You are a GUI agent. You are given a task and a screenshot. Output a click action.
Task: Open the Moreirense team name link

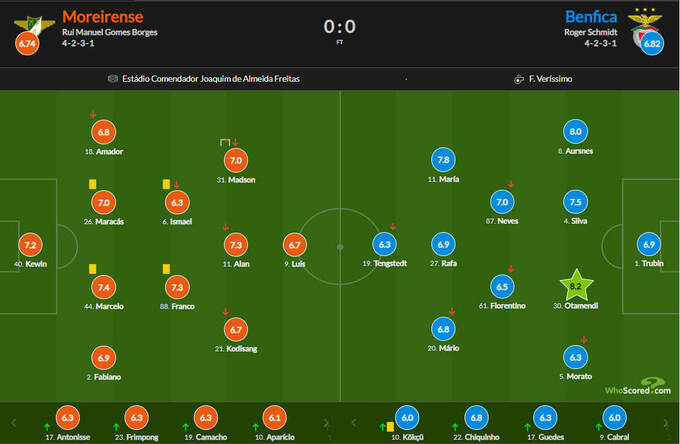[x=103, y=17]
